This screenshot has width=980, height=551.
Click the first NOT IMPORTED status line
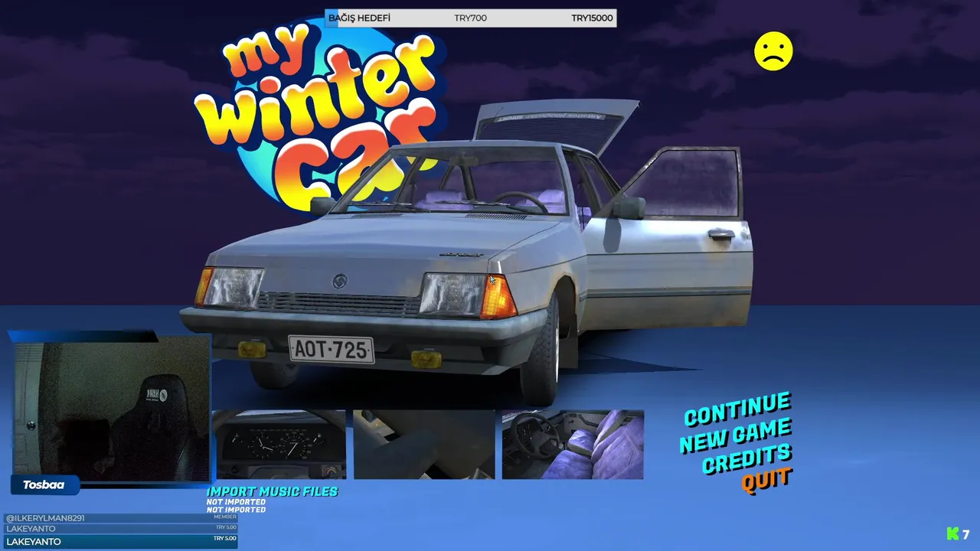click(236, 502)
